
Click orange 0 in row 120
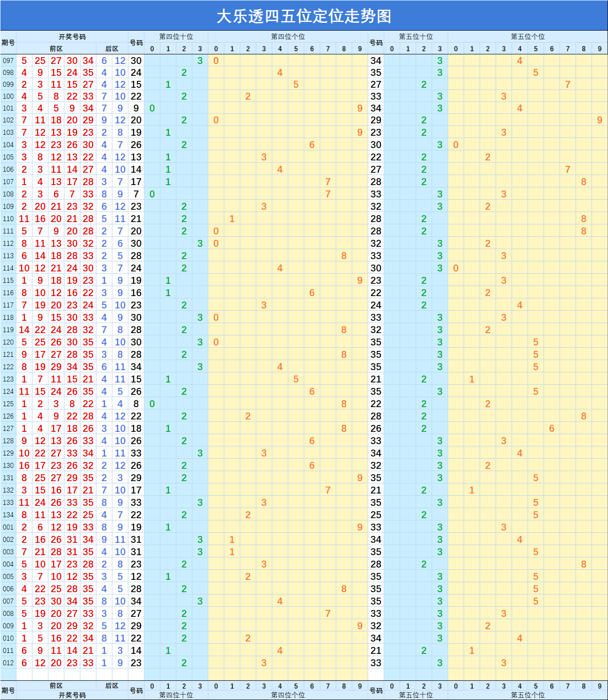point(216,342)
